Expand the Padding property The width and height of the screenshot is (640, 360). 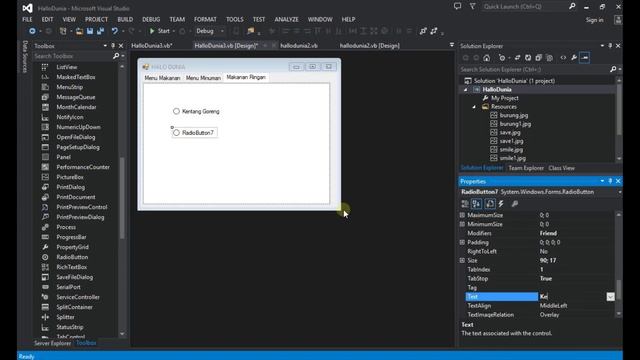pos(462,242)
